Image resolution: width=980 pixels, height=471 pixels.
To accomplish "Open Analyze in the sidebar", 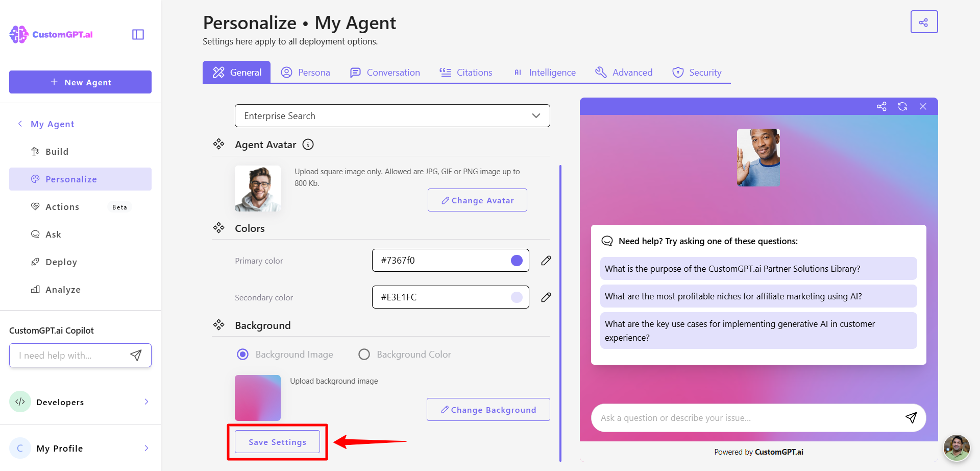I will [x=80, y=289].
